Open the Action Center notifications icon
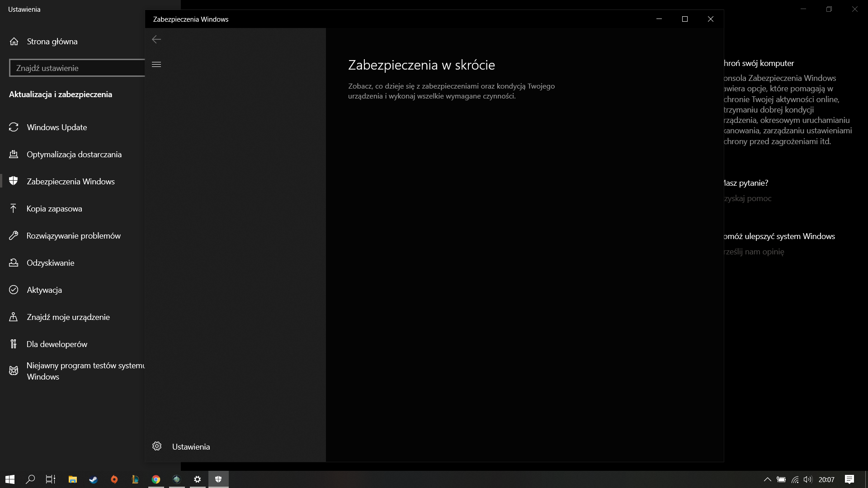Image resolution: width=868 pixels, height=488 pixels. click(x=849, y=479)
